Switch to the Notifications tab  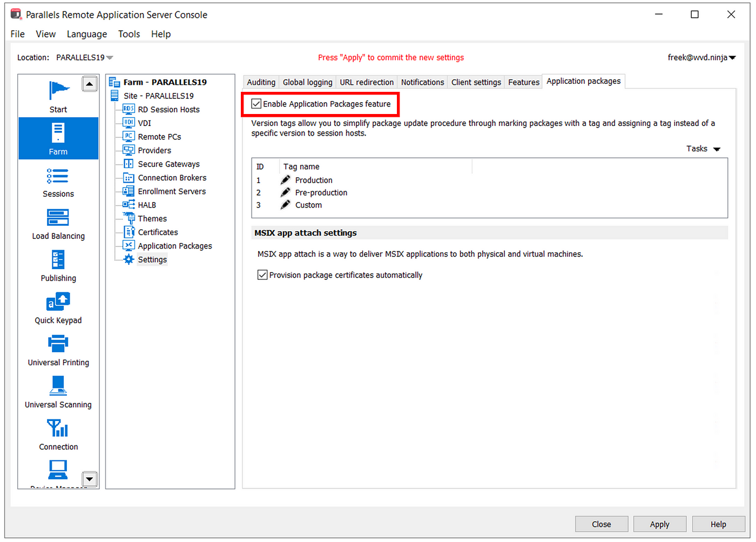(422, 82)
